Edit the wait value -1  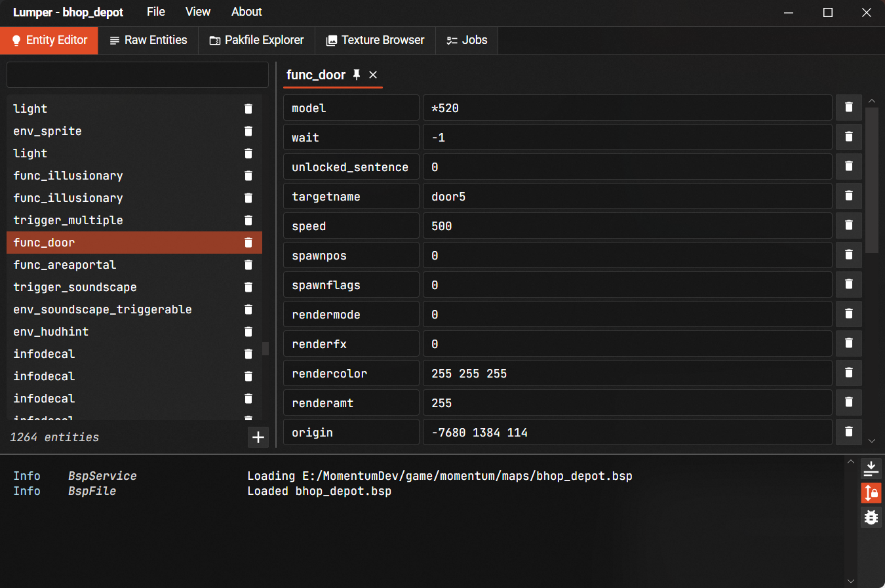[x=627, y=137]
